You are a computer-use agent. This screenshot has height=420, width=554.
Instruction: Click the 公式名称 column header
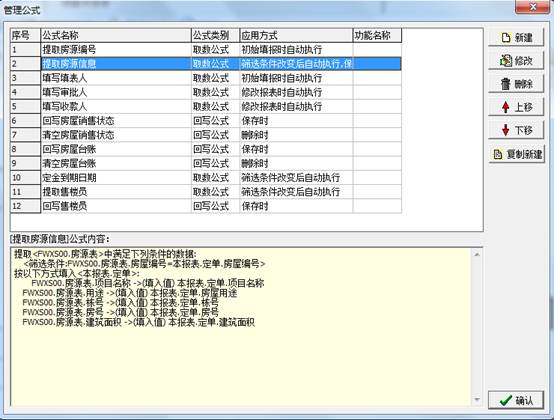click(x=116, y=36)
